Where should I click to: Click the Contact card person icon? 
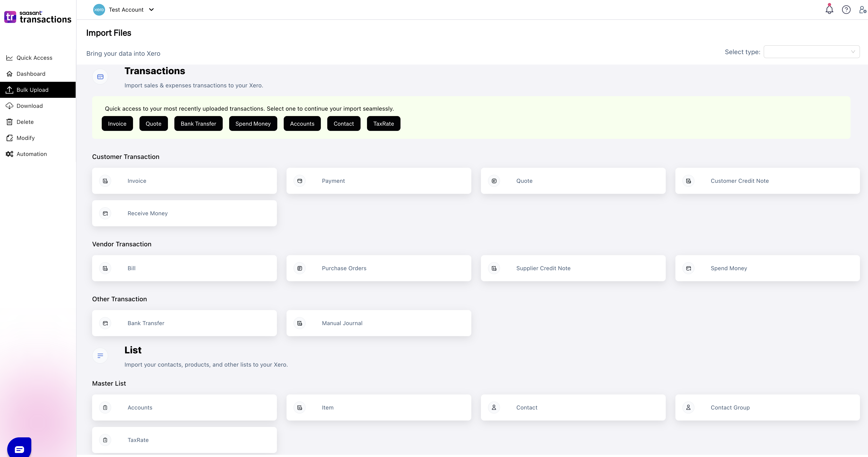[494, 407]
